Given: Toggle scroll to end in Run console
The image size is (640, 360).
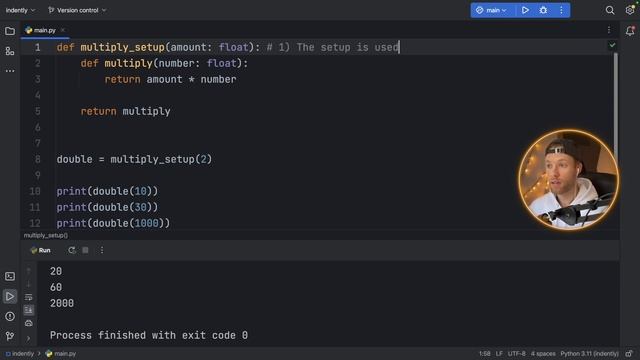Looking at the screenshot, I should [29, 310].
